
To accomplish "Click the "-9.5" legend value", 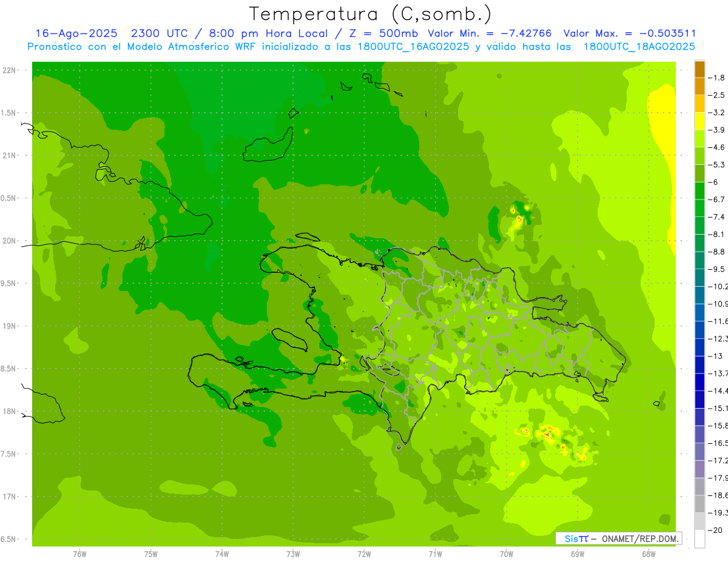I will click(717, 269).
